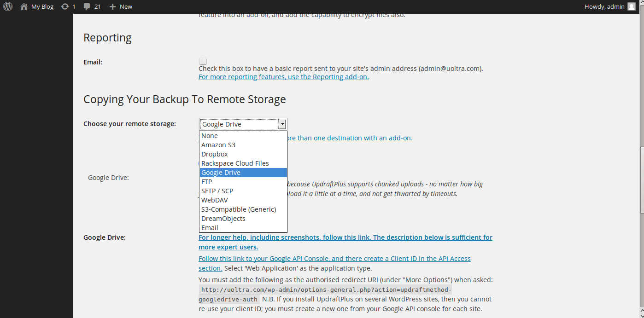Viewport: 644px width, 318px height.
Task: Click the home icon beside My Blog
Action: (24, 7)
